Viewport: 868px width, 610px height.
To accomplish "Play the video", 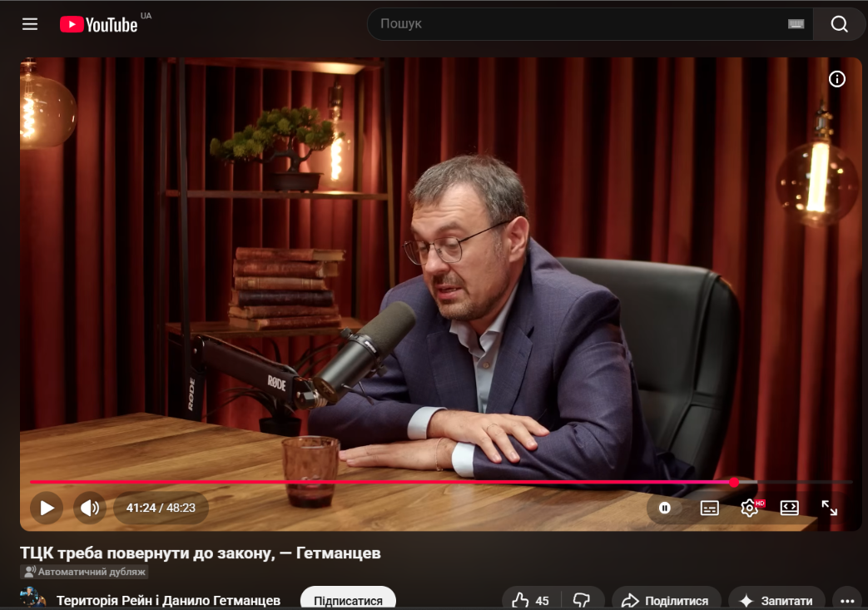I will pos(47,508).
